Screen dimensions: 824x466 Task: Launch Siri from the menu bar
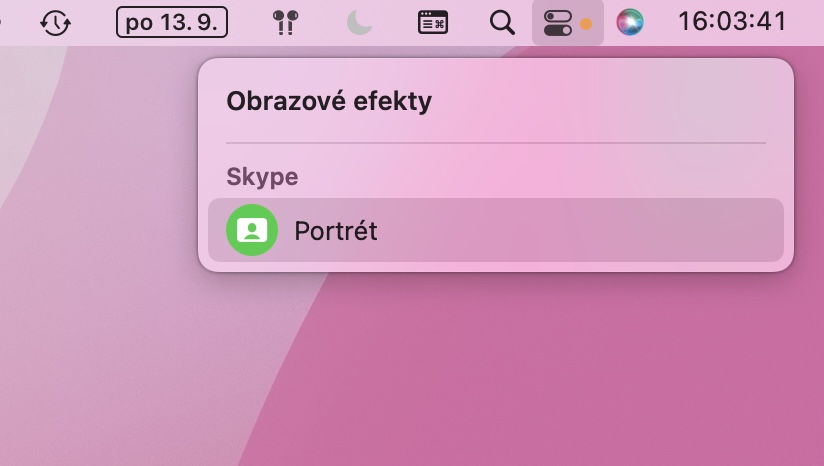(630, 22)
